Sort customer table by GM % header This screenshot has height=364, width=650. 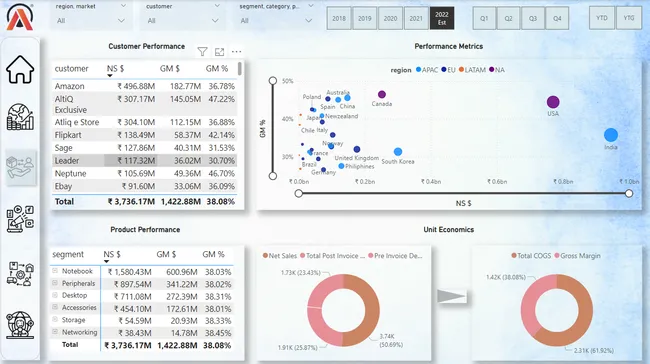click(x=217, y=68)
